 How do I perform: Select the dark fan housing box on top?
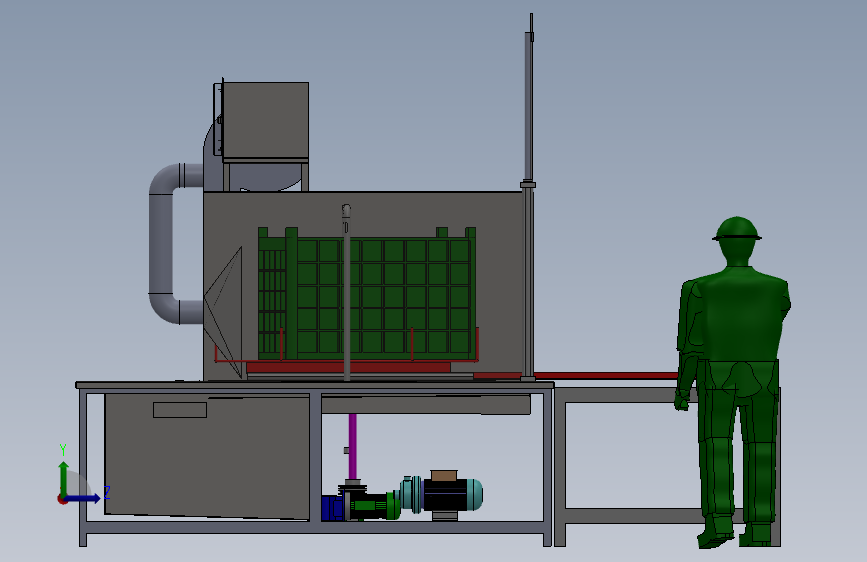[x=265, y=121]
